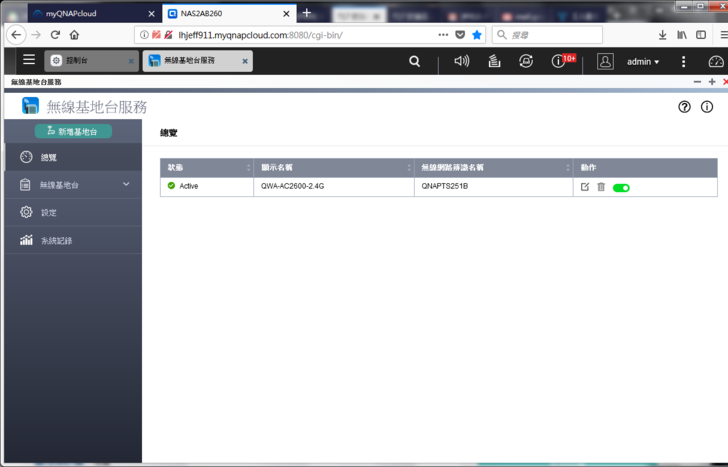Open the QTS main hamburger menu
Viewport: 728px width, 467px height.
click(x=29, y=60)
